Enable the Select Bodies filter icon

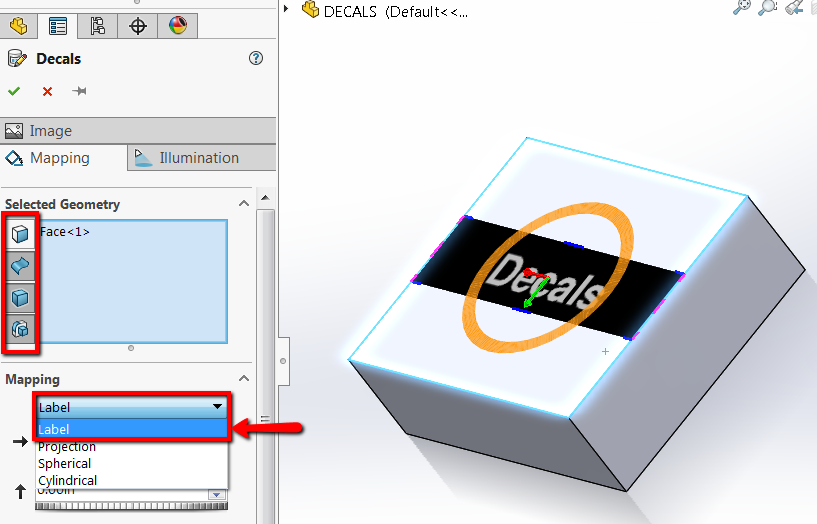click(x=20, y=297)
